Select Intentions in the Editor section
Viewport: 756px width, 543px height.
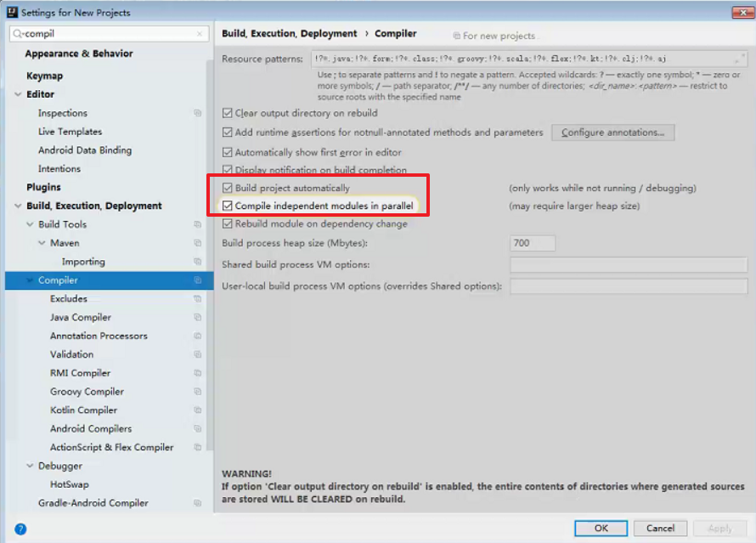(x=59, y=169)
